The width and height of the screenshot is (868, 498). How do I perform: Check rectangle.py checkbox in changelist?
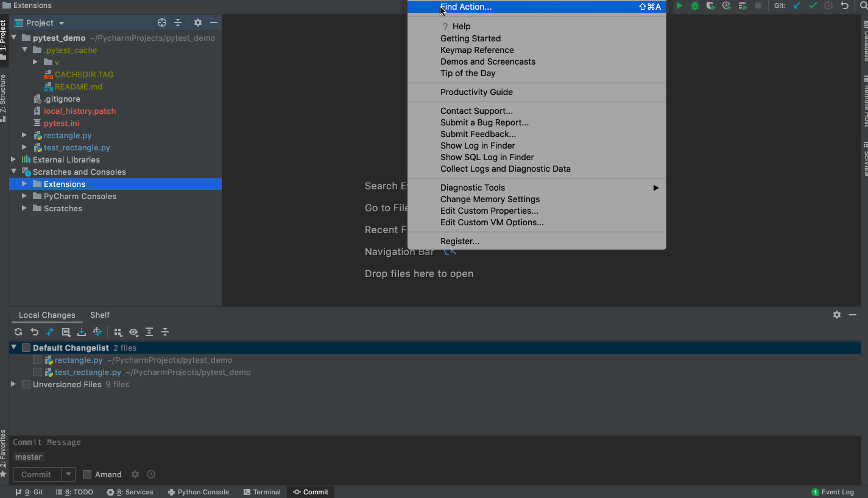point(37,360)
